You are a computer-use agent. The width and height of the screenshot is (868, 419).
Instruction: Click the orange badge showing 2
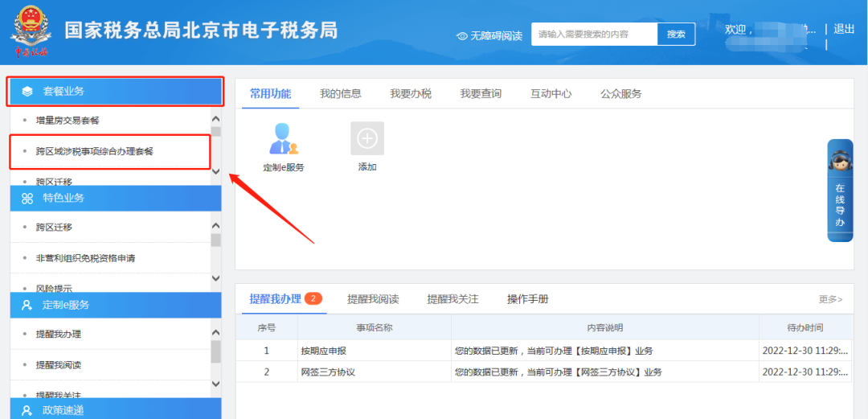(x=313, y=298)
